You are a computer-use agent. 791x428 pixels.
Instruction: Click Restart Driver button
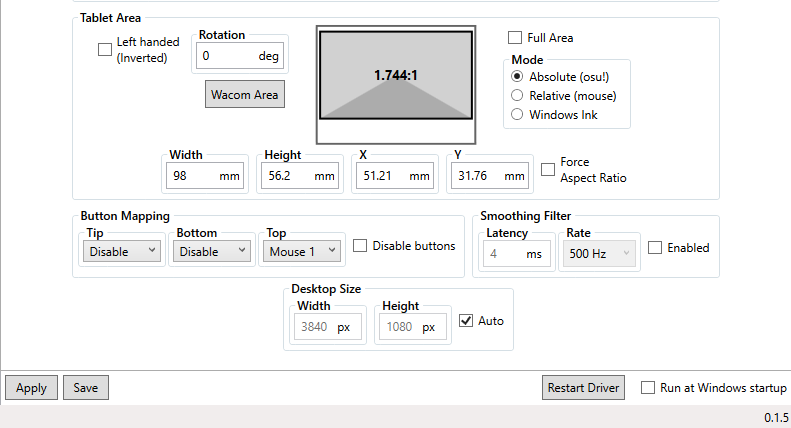click(583, 388)
